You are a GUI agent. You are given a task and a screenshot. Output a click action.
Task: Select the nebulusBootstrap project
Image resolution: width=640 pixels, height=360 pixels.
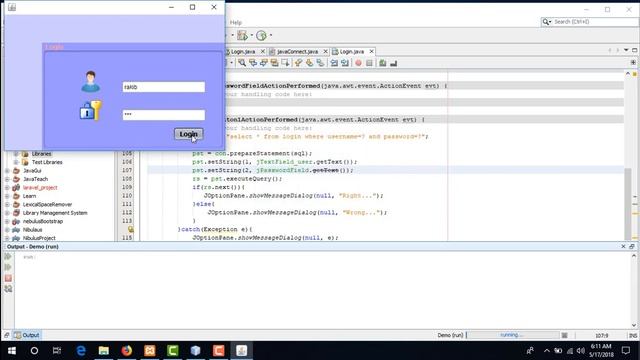click(x=43, y=221)
